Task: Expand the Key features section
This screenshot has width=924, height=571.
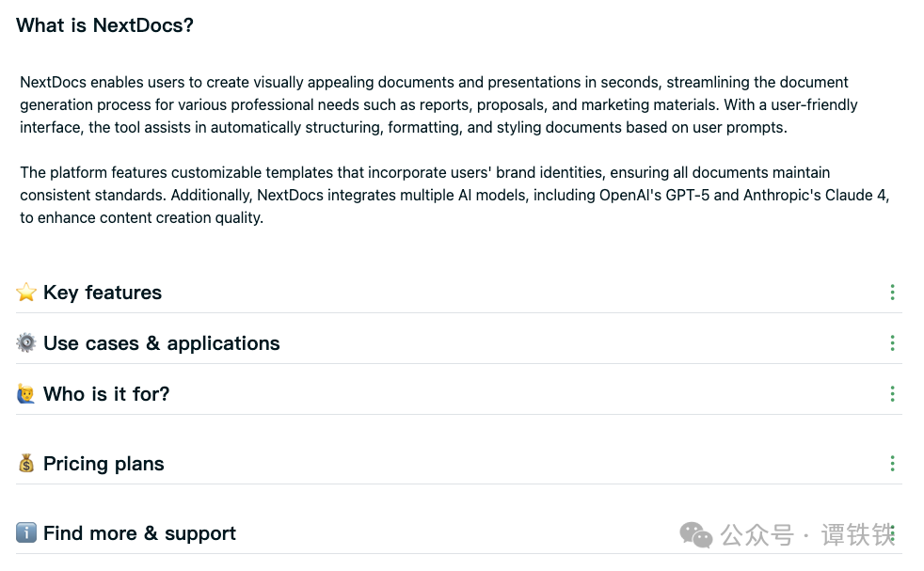Action: pos(103,293)
